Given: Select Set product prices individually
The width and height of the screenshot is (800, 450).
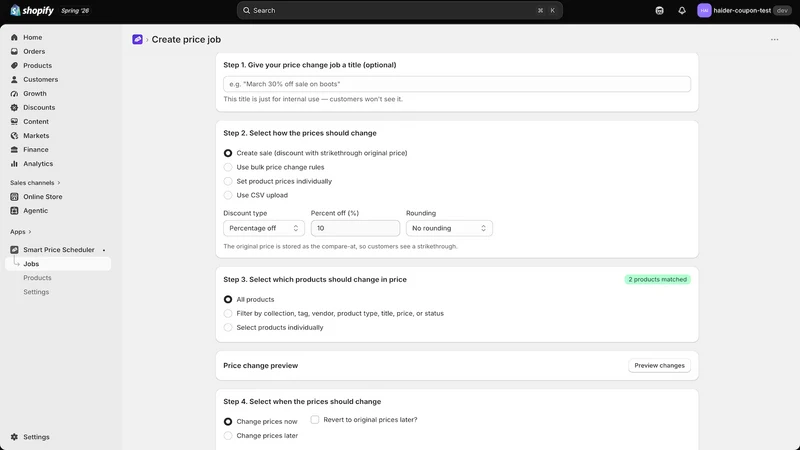Looking at the screenshot, I should coord(228,181).
